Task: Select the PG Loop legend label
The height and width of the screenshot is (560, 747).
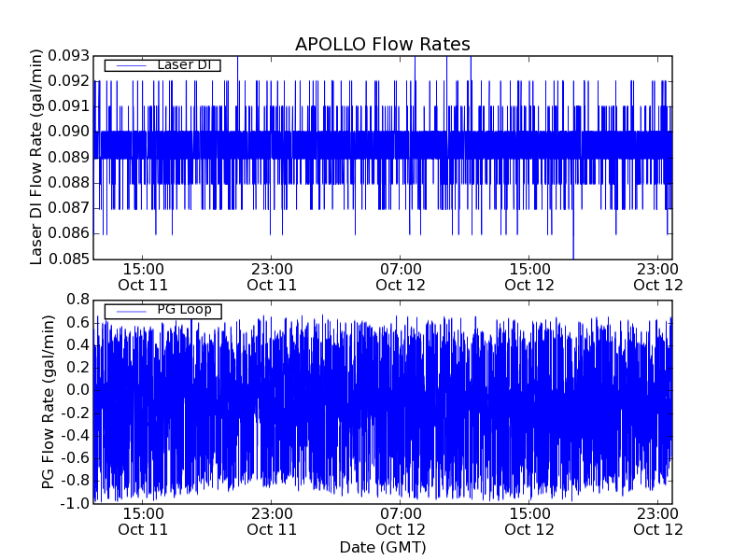Action: click(x=184, y=310)
